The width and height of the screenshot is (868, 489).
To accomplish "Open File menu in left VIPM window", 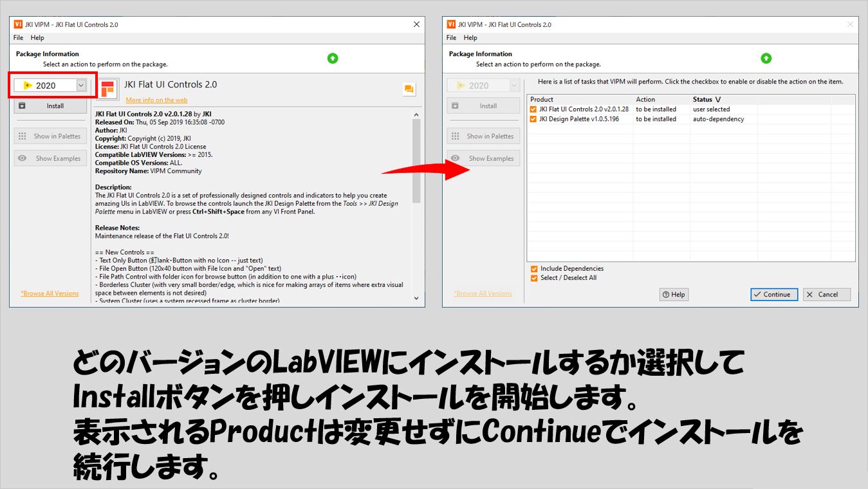I will coord(18,38).
